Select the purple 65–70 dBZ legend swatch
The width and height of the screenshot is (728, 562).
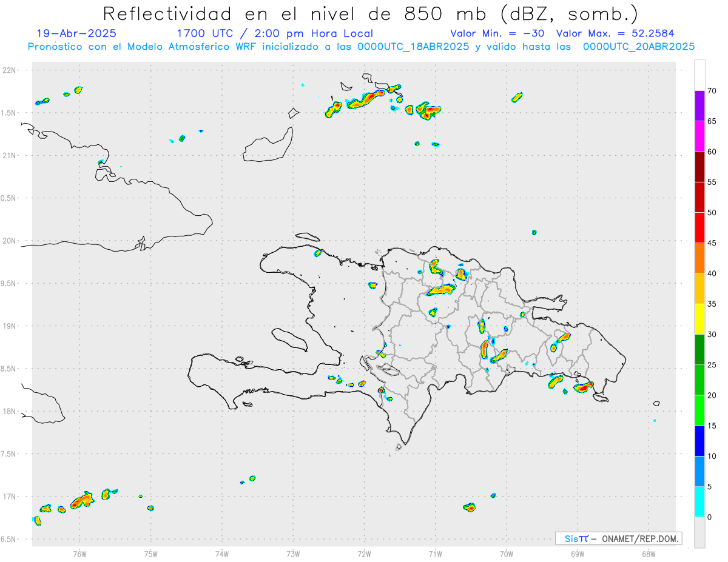pyautogui.click(x=699, y=106)
